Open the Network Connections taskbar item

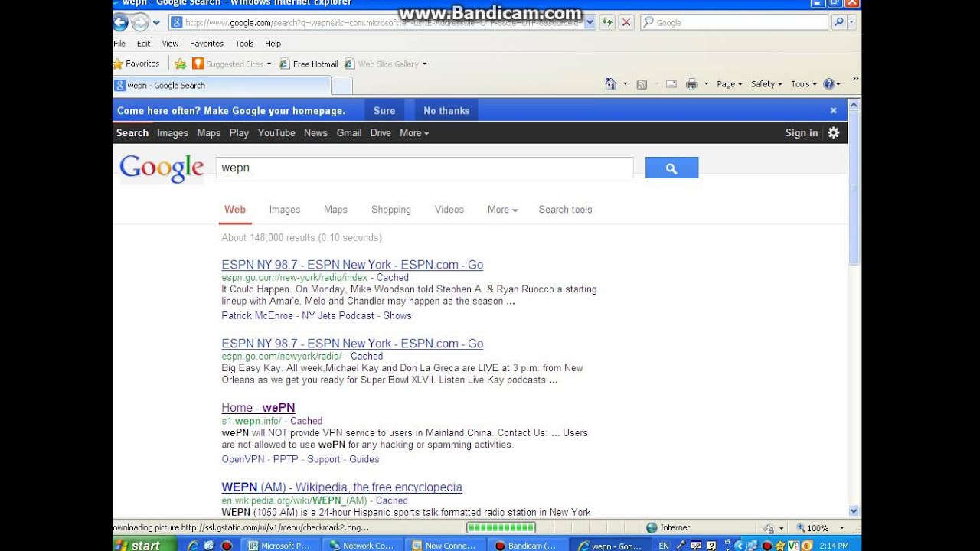pyautogui.click(x=362, y=546)
